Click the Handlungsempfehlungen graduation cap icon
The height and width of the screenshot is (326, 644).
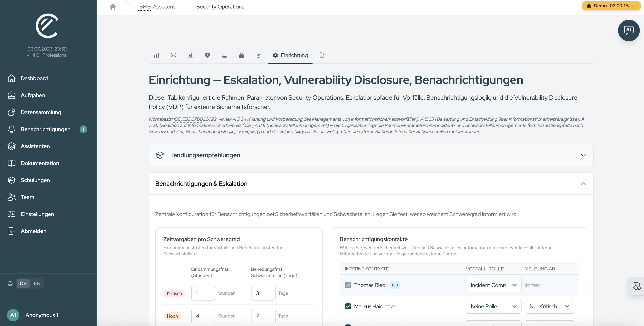(160, 155)
